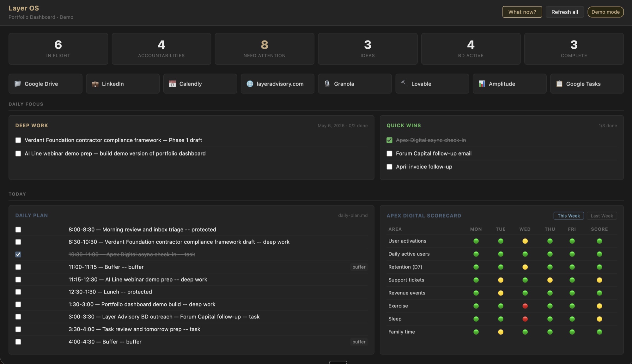
Task: Click the May 6, 2026 progress text
Action: click(x=343, y=126)
